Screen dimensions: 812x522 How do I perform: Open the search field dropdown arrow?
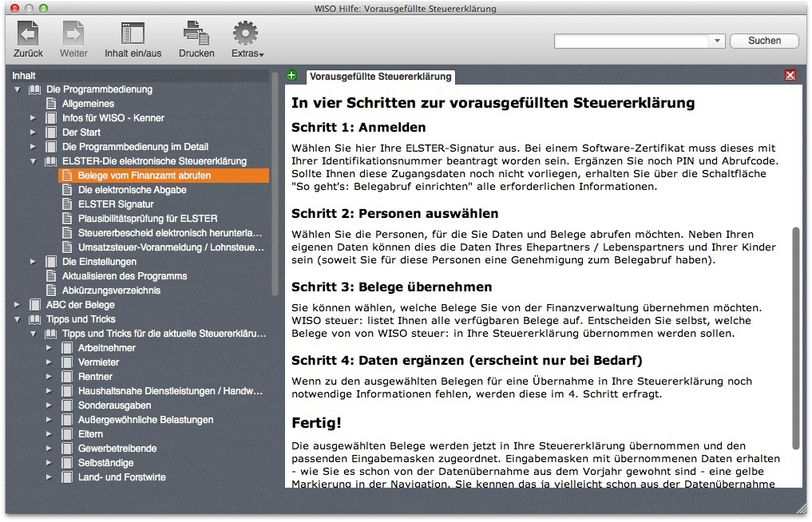(x=717, y=41)
